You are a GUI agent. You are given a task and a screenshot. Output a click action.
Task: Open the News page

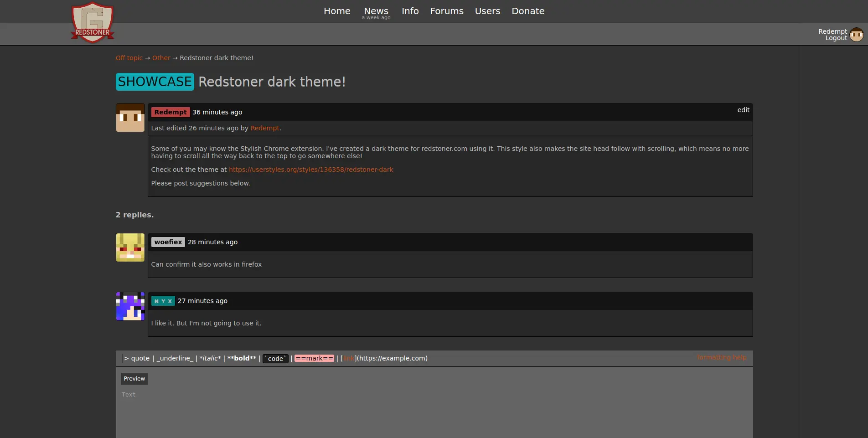(x=376, y=10)
